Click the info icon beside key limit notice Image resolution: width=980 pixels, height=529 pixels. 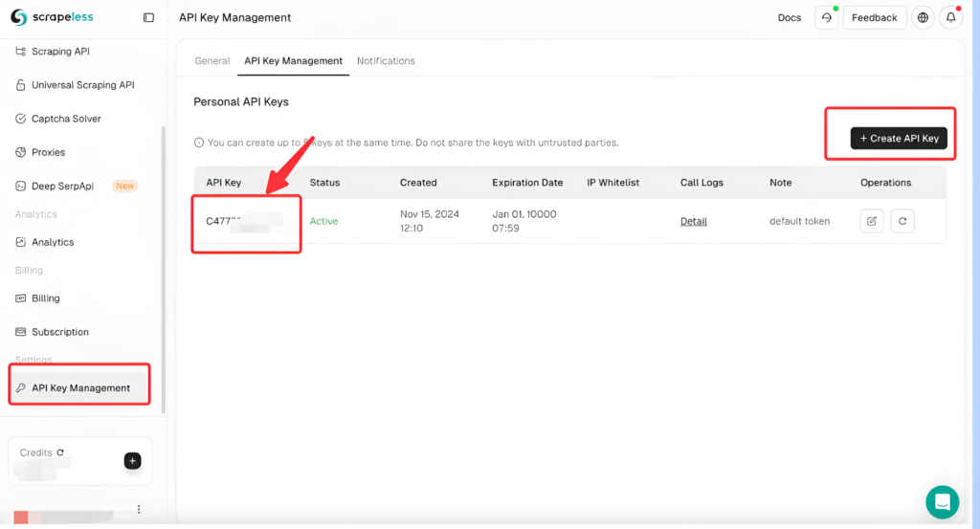point(199,143)
